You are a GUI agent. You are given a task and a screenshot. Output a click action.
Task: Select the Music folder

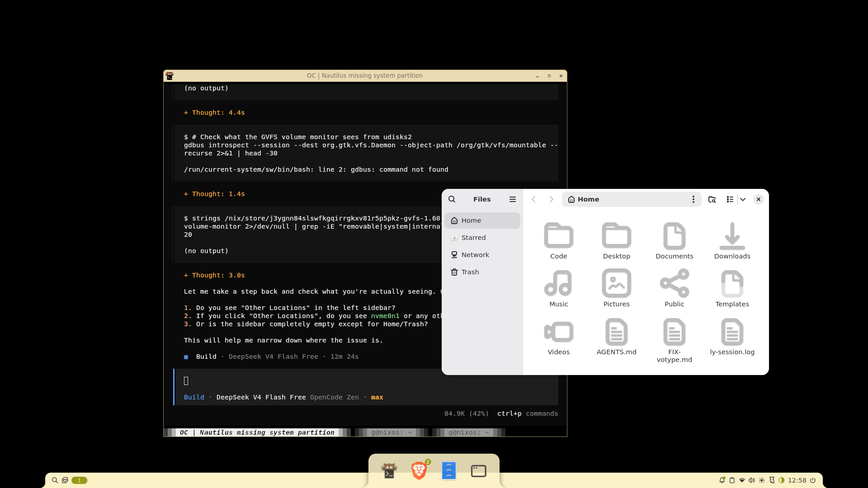coord(558,288)
